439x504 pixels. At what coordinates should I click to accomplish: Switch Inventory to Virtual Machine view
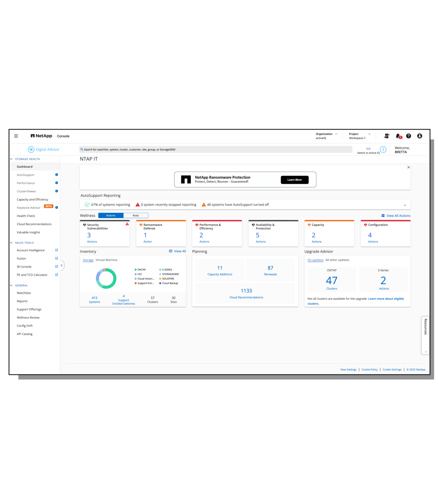(106, 260)
